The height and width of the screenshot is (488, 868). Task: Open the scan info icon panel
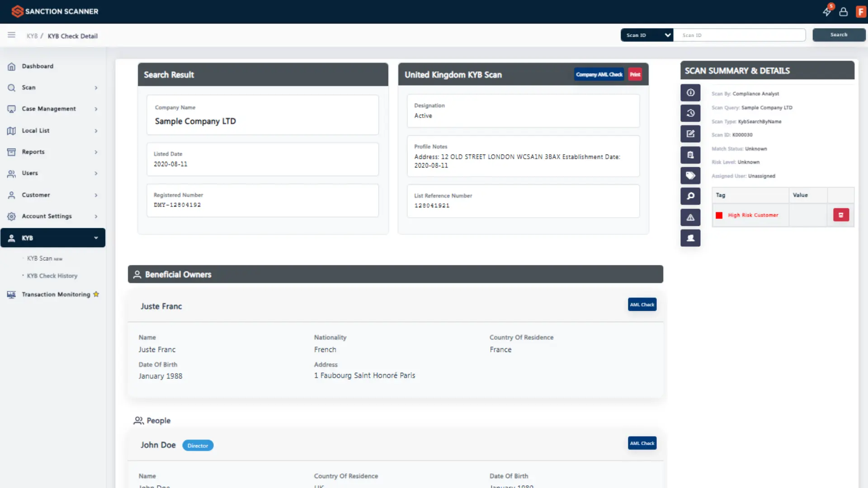click(690, 93)
